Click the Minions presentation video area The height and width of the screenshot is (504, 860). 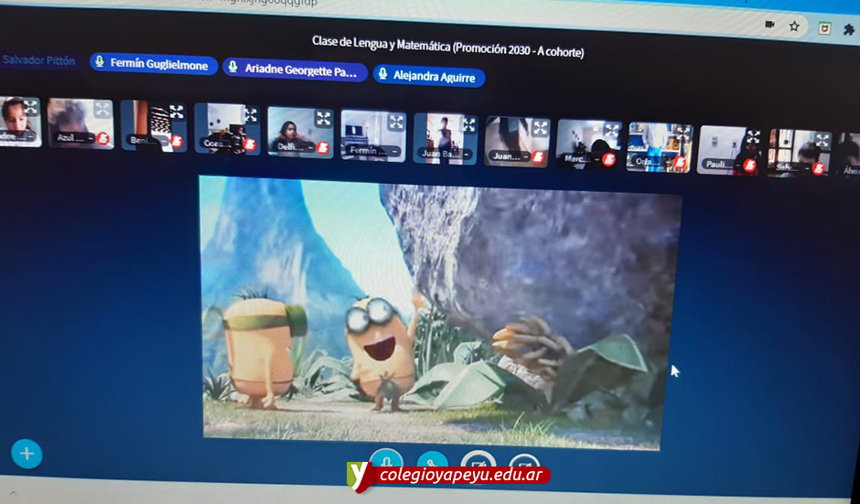coord(439,311)
